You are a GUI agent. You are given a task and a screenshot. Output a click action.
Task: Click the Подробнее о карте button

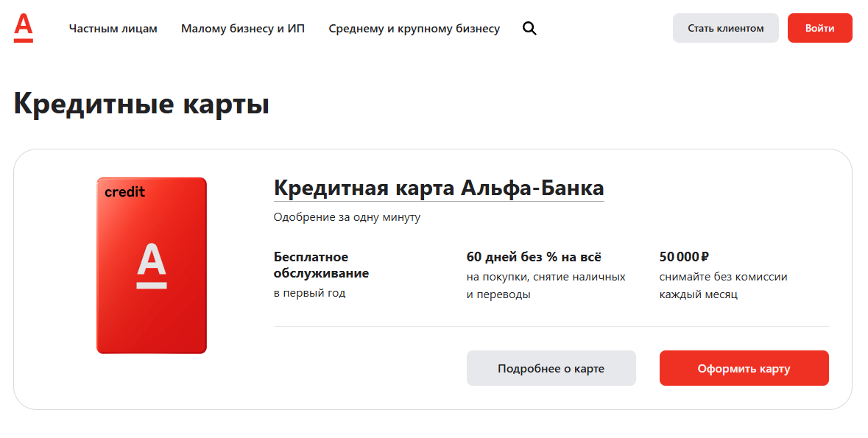coord(551,368)
